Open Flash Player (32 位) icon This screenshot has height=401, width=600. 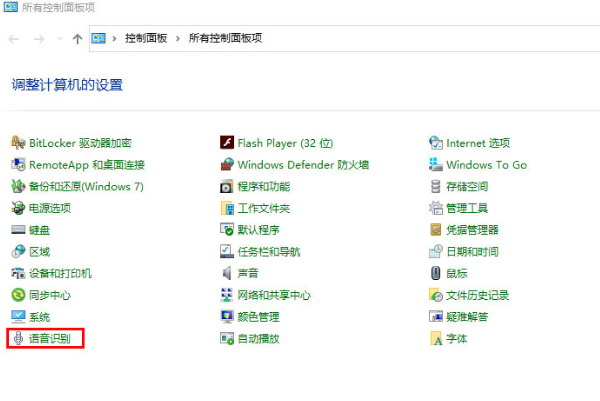click(227, 143)
